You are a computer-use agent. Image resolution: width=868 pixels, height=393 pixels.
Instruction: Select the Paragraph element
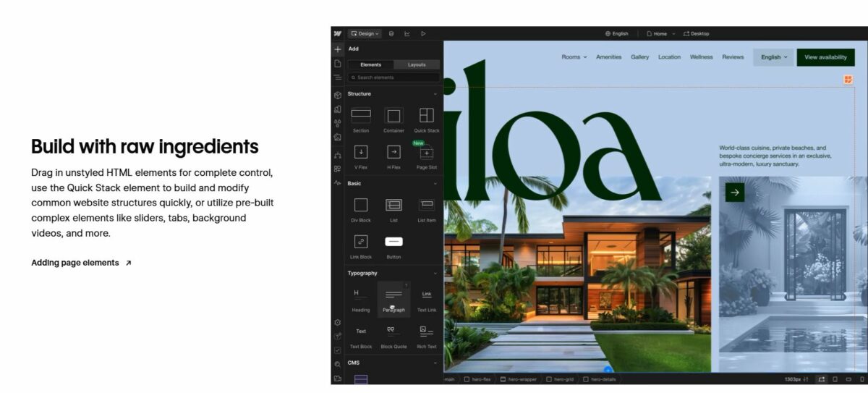393,299
